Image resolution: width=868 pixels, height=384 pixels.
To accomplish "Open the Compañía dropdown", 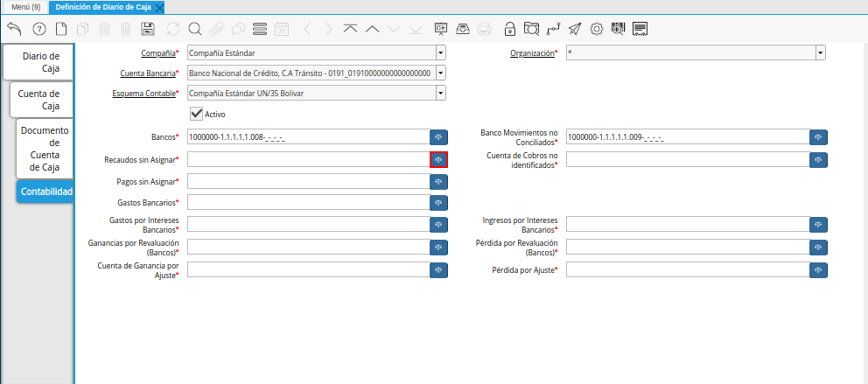I will 441,53.
